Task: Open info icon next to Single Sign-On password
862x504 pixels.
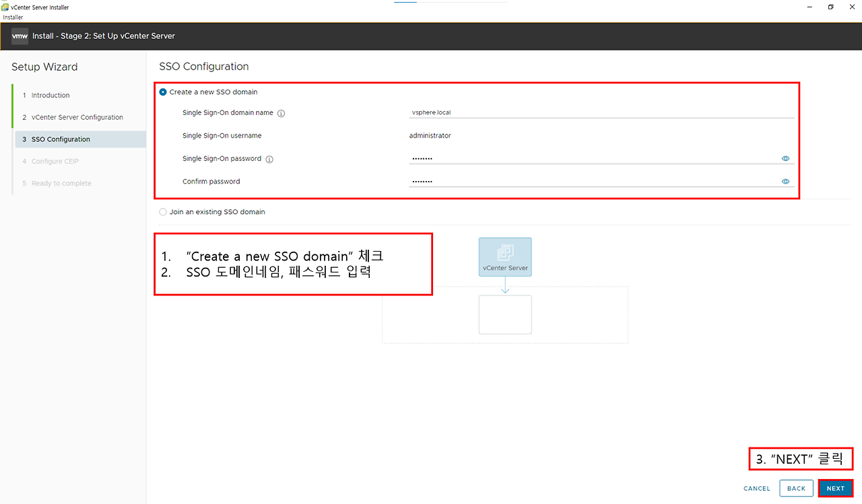Action: point(269,159)
